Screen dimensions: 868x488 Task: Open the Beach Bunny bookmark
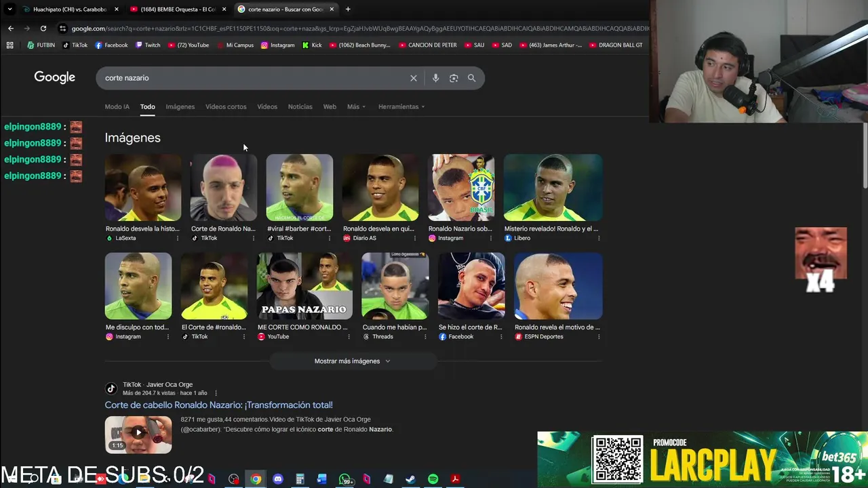(359, 45)
